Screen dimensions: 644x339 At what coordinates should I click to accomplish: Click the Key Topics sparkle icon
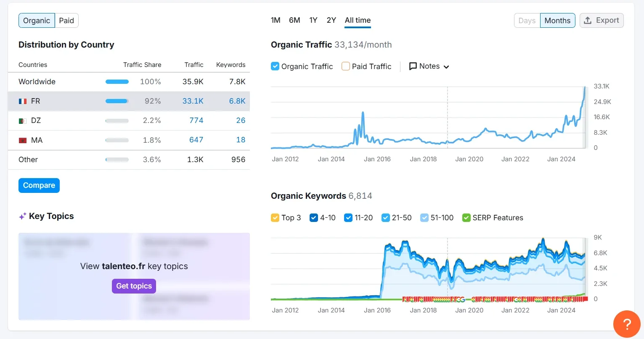pos(22,216)
